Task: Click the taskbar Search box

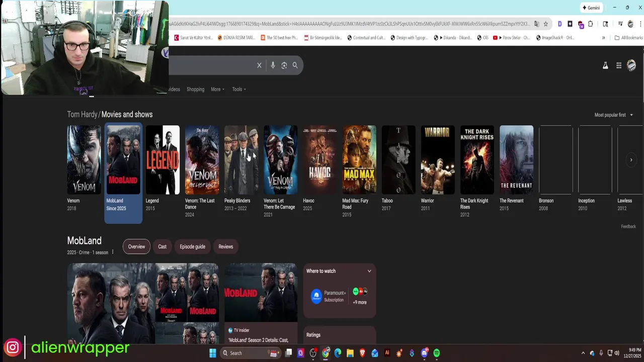Action: click(x=251, y=353)
